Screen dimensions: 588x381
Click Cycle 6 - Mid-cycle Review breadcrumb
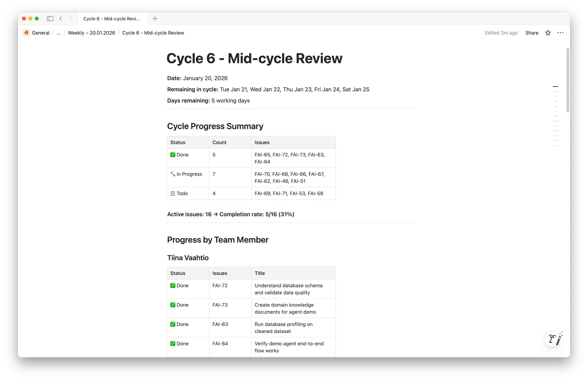coord(153,33)
